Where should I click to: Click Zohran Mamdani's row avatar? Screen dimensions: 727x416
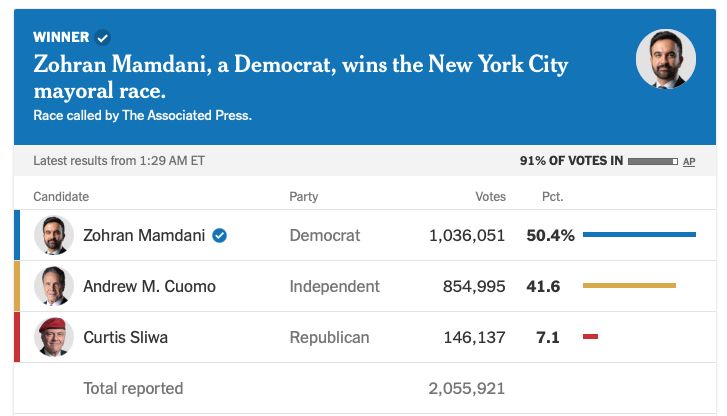[54, 236]
